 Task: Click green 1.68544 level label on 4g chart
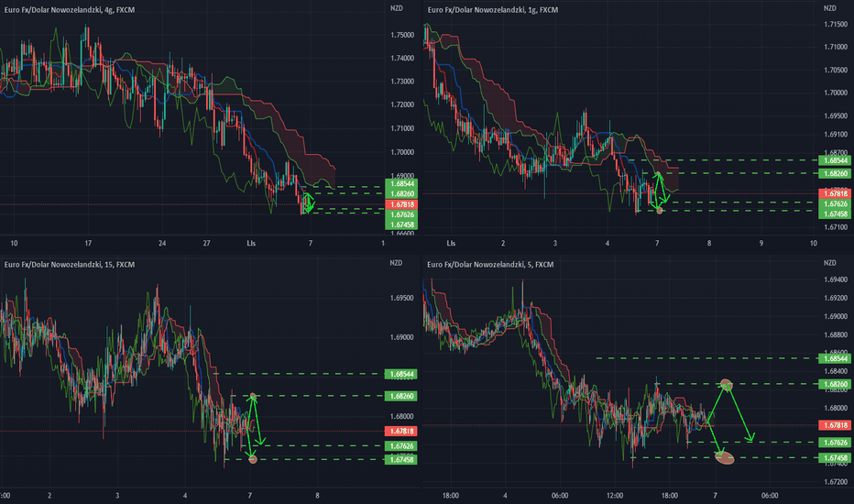401,184
